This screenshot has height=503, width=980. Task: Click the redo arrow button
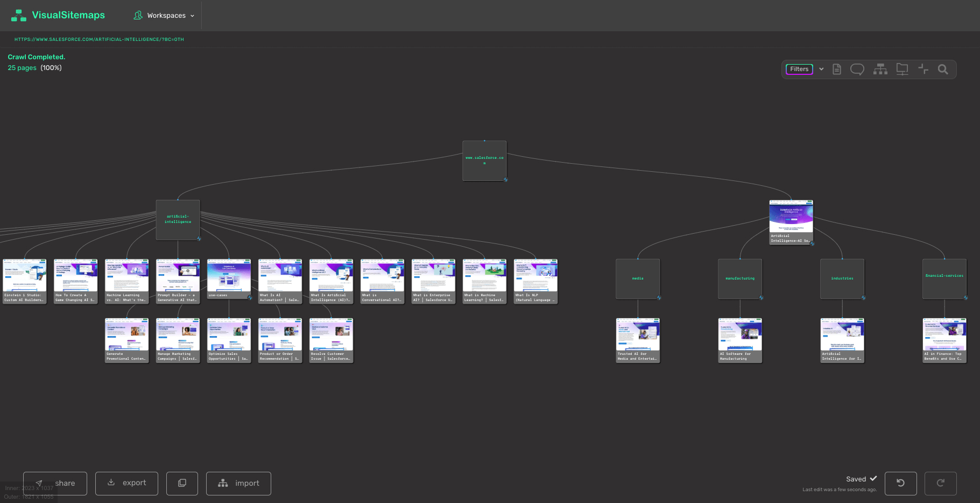click(940, 483)
